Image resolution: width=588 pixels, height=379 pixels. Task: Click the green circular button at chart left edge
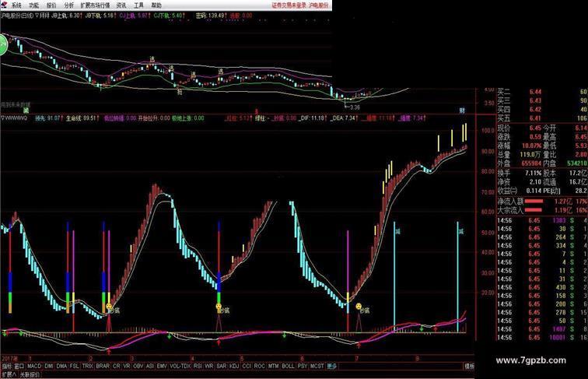pos(3,44)
